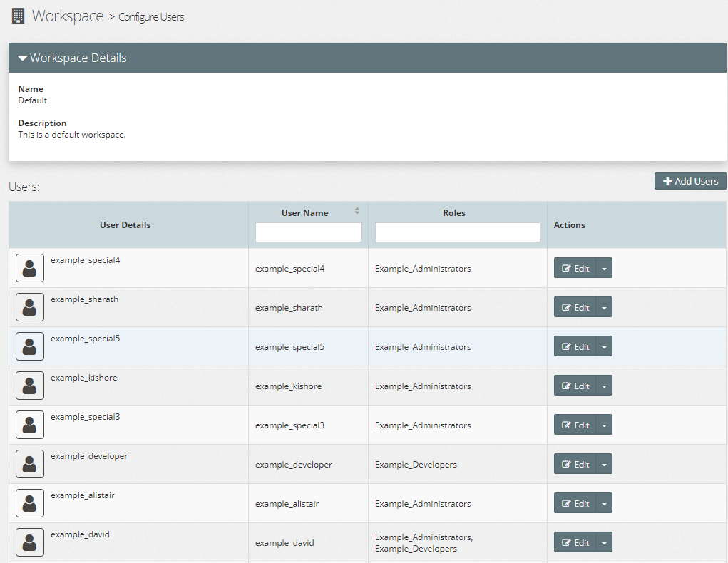The image size is (728, 563).
Task: Click example_alistair user avatar icon
Action: (30, 503)
